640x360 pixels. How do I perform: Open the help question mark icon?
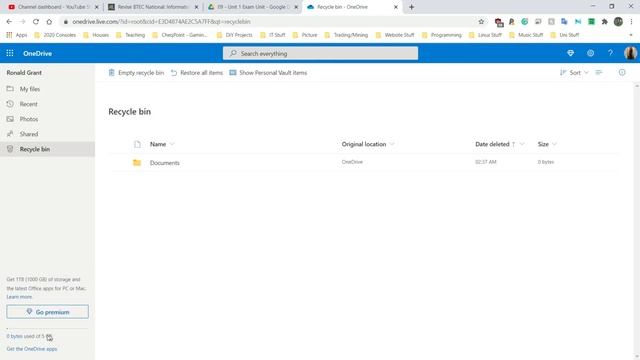[x=610, y=53]
